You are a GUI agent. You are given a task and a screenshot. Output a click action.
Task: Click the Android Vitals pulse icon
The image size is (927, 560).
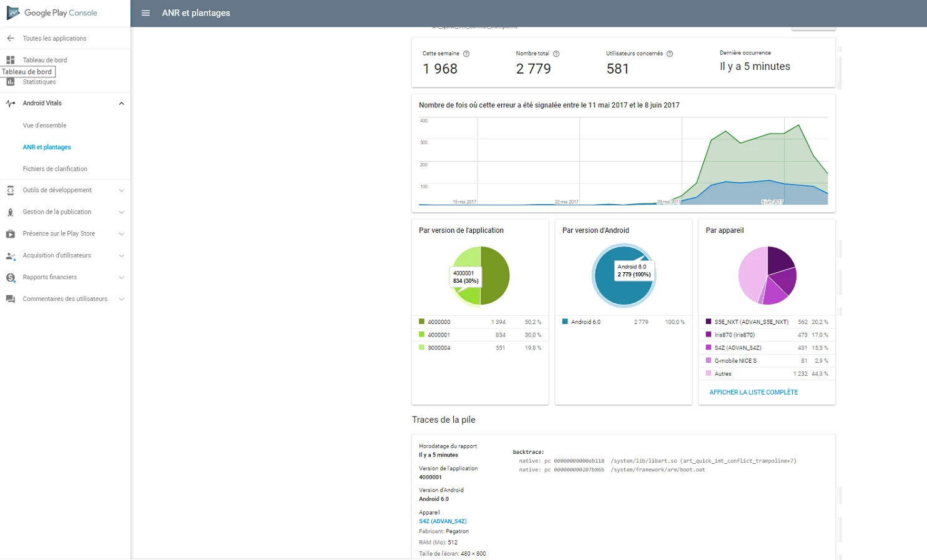(x=11, y=104)
